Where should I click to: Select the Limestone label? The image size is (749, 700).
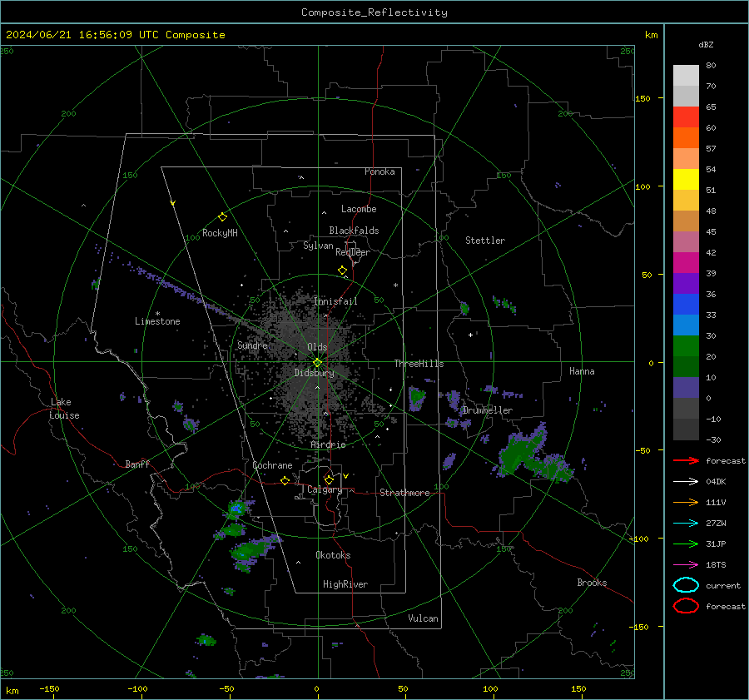pos(157,321)
